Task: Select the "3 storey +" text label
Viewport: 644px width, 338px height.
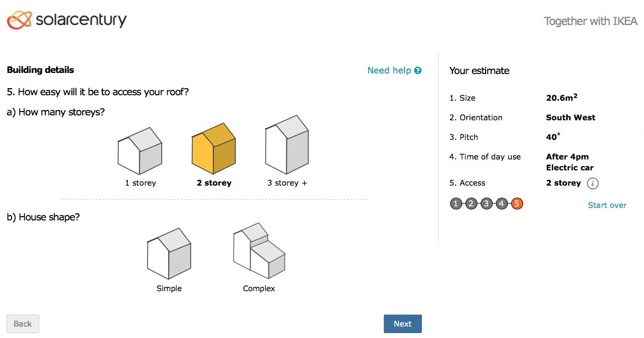Action: [x=287, y=183]
